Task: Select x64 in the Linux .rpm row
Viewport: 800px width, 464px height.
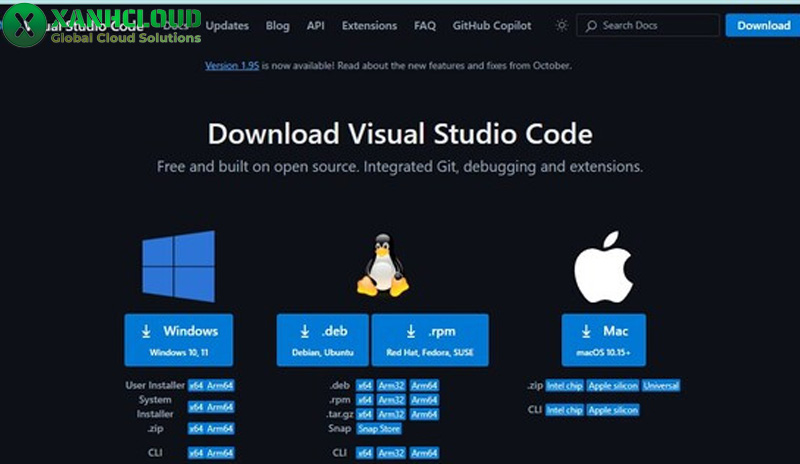Action: pos(364,400)
